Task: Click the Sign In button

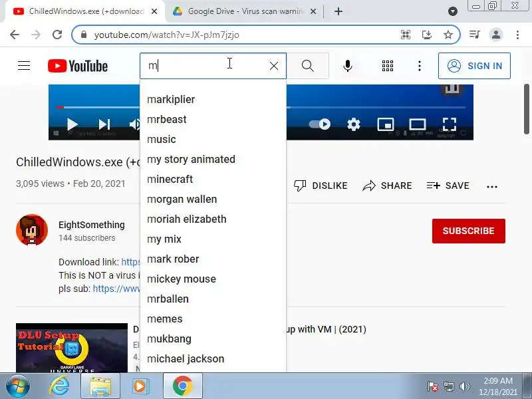Action: click(474, 66)
